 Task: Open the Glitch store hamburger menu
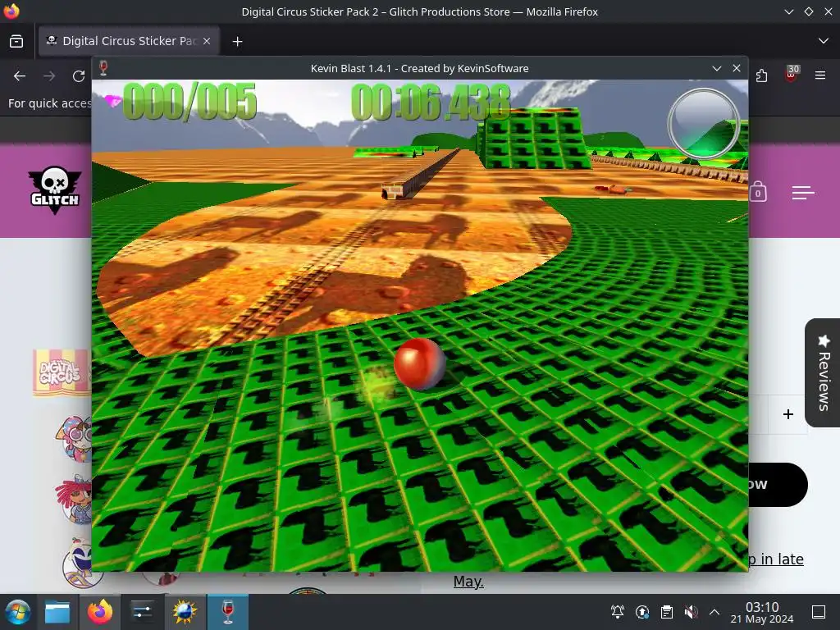point(803,192)
